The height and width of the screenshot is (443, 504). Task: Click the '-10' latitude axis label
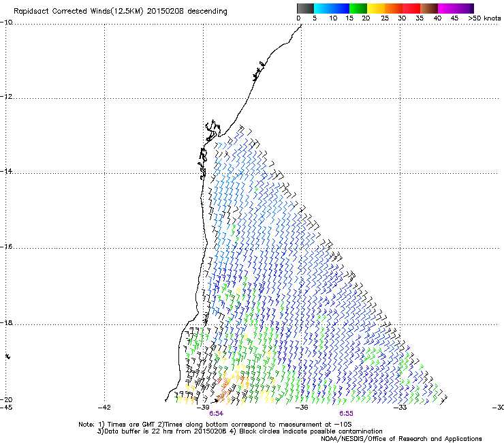coord(6,22)
